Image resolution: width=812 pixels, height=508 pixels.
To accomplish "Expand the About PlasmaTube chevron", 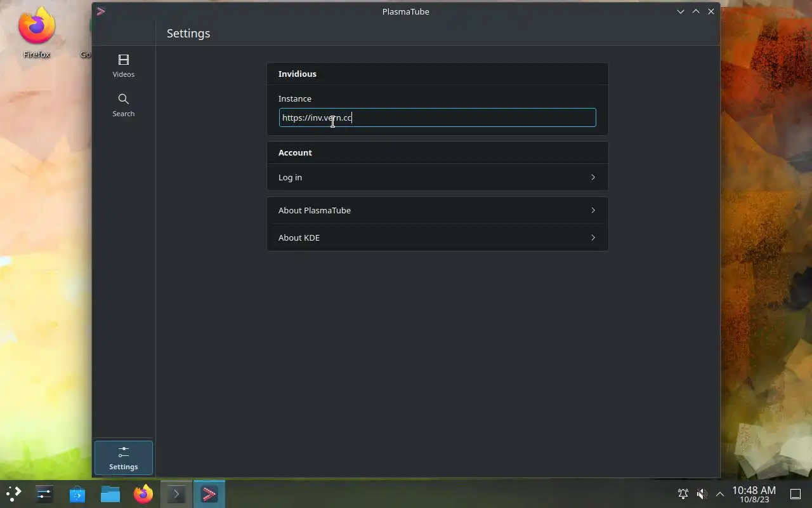I will 593,210.
